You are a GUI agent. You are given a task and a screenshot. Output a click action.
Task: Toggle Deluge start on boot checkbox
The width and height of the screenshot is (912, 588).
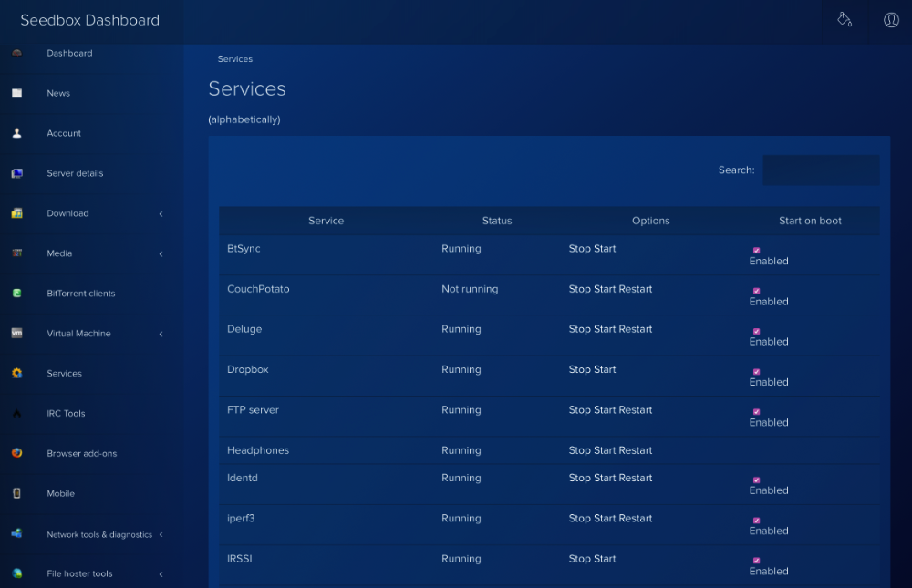tap(757, 332)
